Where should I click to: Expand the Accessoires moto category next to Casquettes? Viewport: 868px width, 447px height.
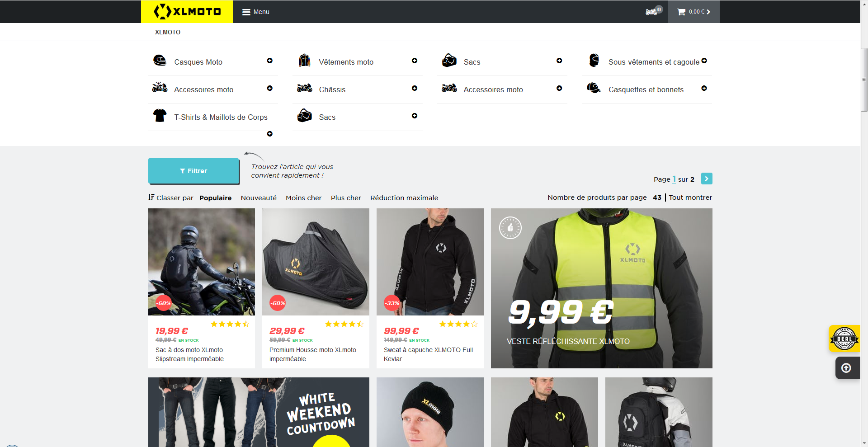point(559,88)
